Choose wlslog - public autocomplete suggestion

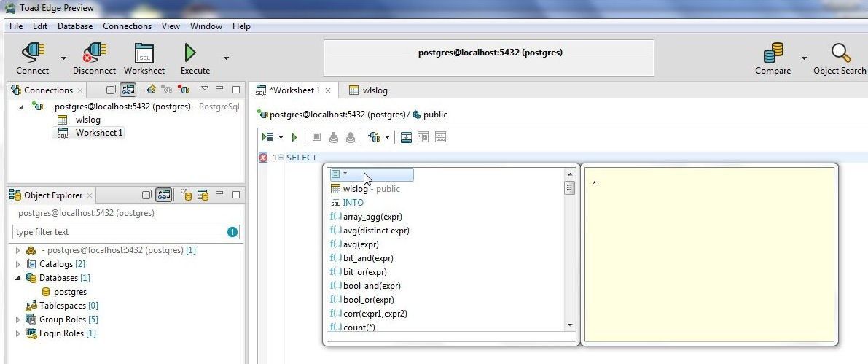point(372,189)
